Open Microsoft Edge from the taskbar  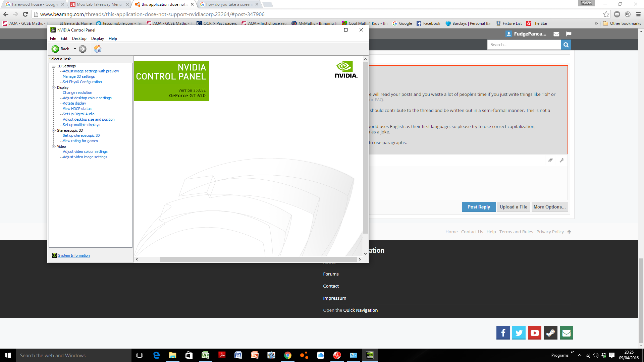(156, 355)
